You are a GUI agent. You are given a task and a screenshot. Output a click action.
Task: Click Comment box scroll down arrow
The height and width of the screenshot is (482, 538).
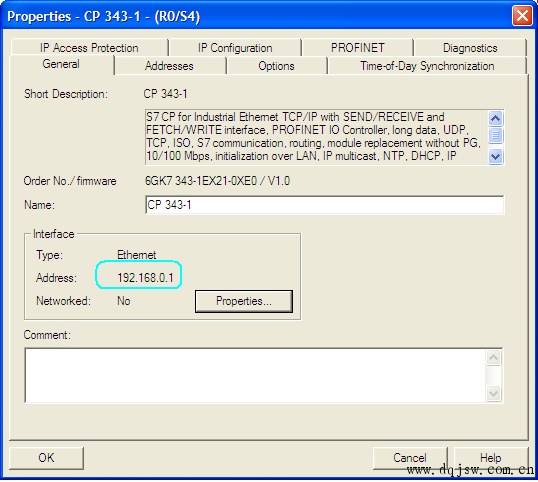click(x=493, y=393)
